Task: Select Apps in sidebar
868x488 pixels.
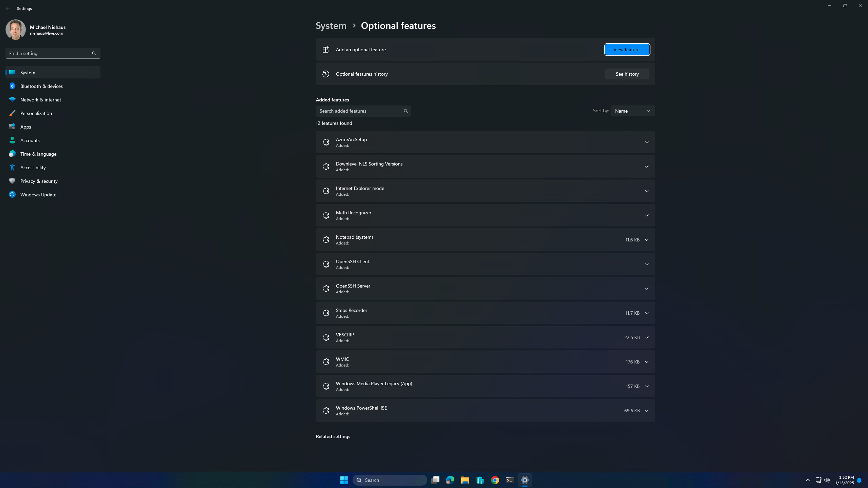Action: pyautogui.click(x=26, y=127)
